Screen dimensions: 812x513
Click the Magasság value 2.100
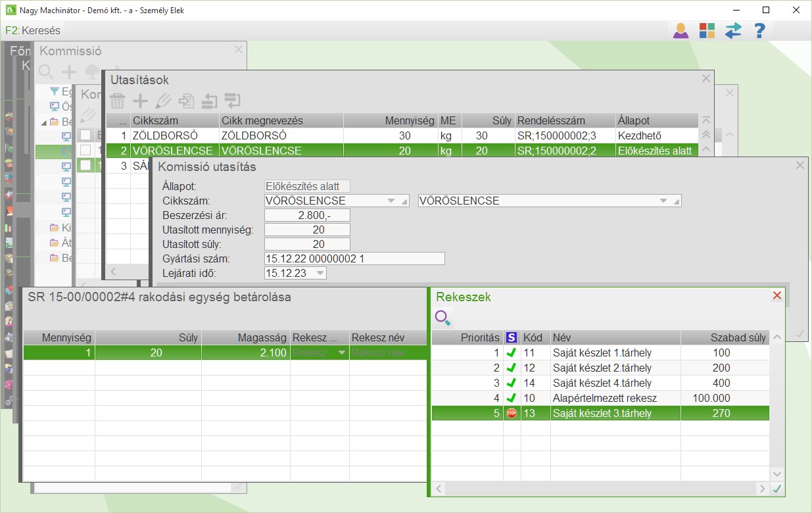(245, 353)
